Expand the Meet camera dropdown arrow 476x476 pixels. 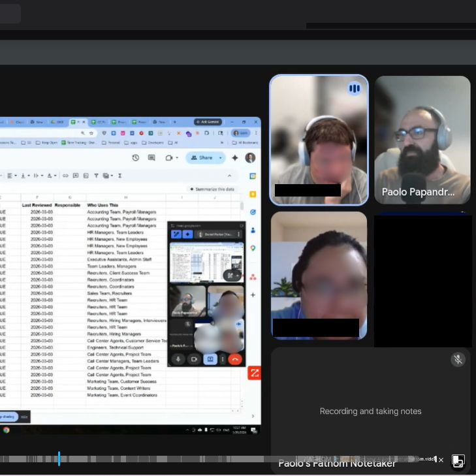tap(177, 158)
